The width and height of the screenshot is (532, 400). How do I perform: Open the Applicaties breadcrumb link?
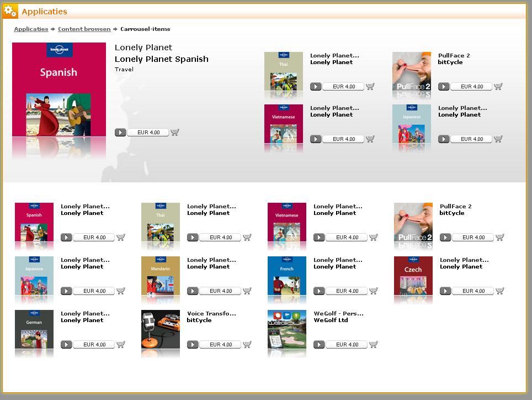tap(31, 29)
